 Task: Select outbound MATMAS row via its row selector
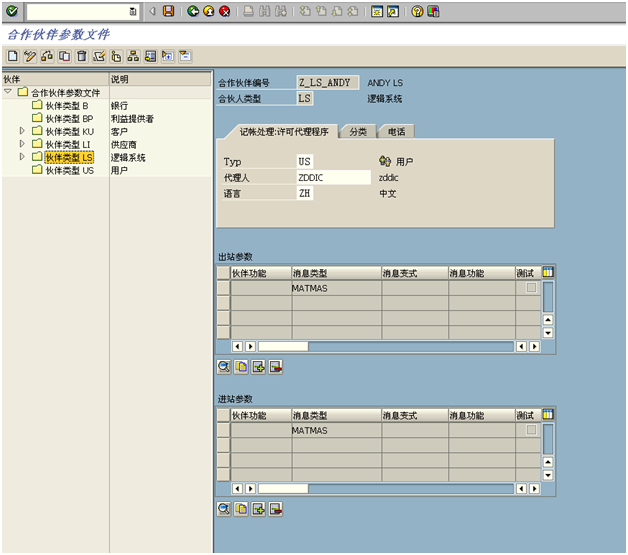pos(223,288)
